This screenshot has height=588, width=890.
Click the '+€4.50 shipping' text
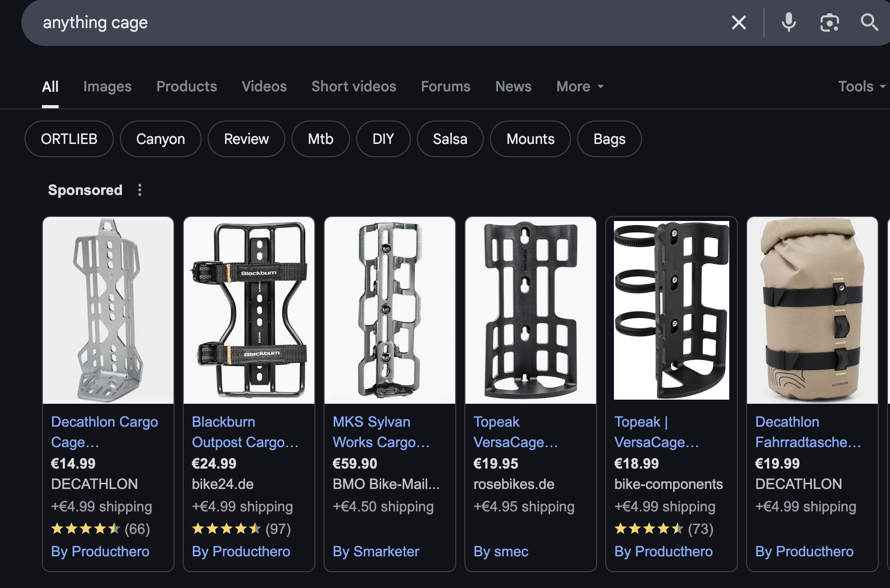coord(383,506)
